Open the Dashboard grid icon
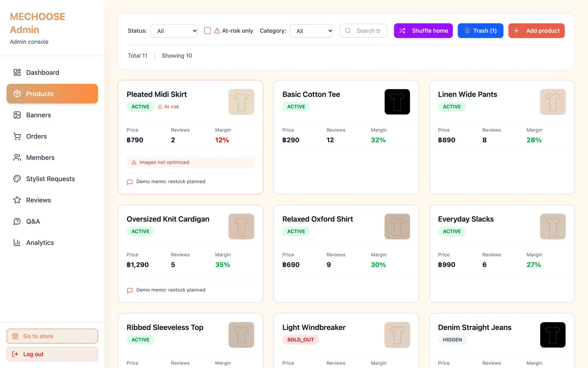This screenshot has width=588, height=368. point(17,72)
